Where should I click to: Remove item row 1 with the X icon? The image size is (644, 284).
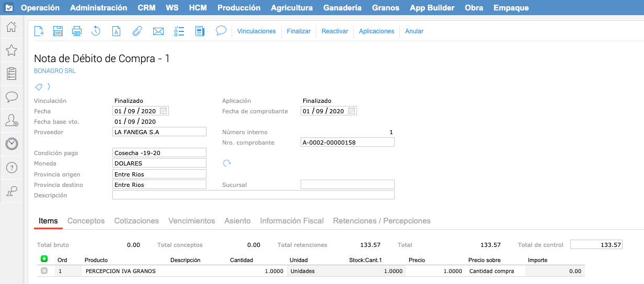tap(44, 271)
